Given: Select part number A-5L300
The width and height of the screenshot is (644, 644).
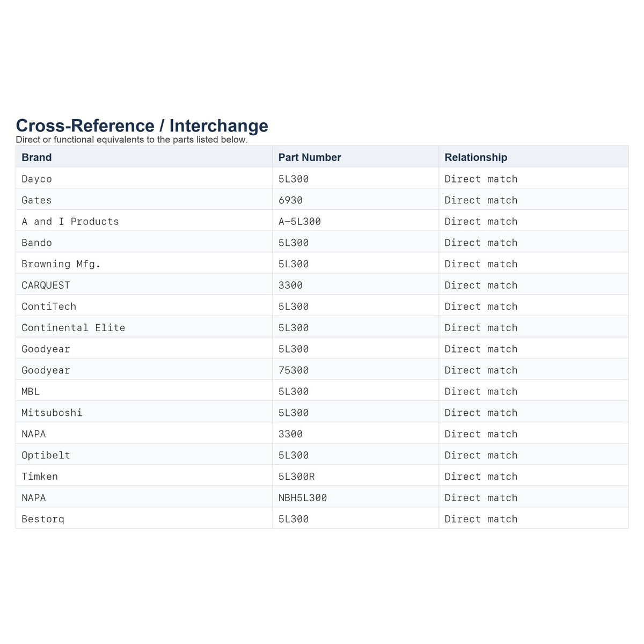Looking at the screenshot, I should [x=356, y=221].
